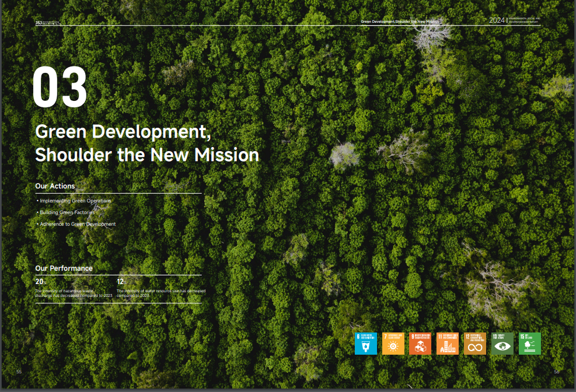This screenshot has width=576, height=392.
Task: Open the "Building Green Factories" item
Action: tap(67, 212)
